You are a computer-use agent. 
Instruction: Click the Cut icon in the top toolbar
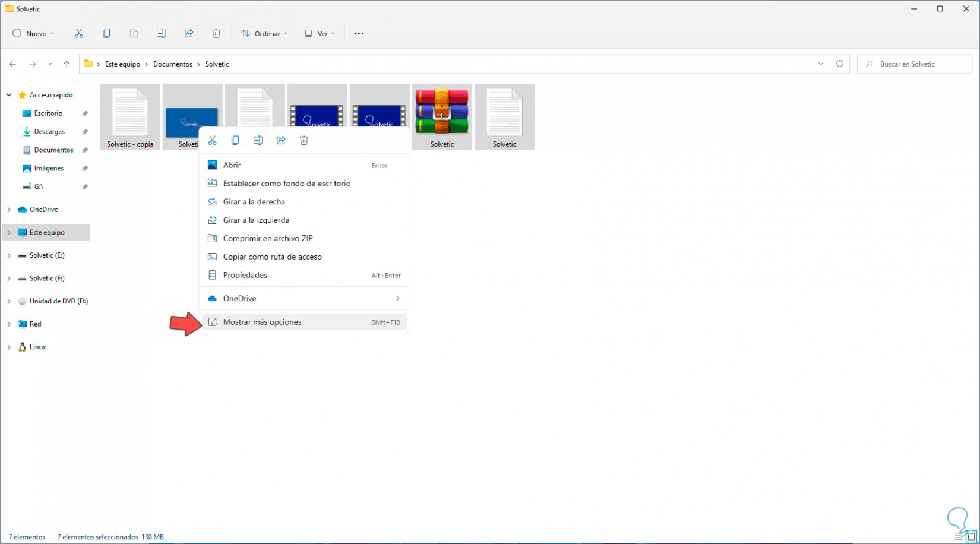coord(79,33)
